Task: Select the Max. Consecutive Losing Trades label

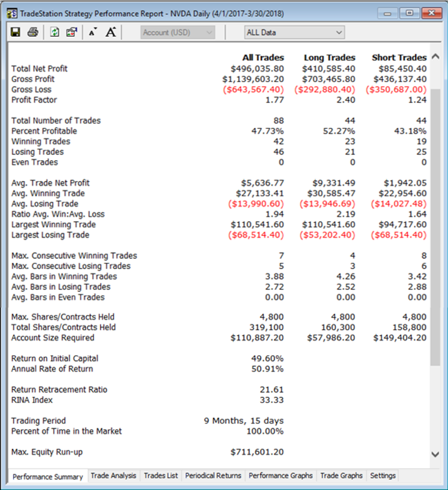Action: 71,266
